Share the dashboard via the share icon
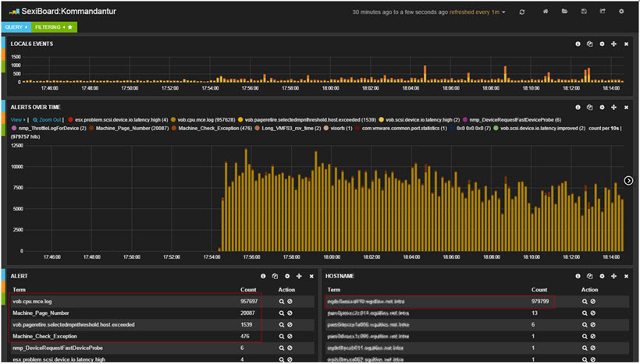Viewport: 640px width, 364px height. coord(603,12)
